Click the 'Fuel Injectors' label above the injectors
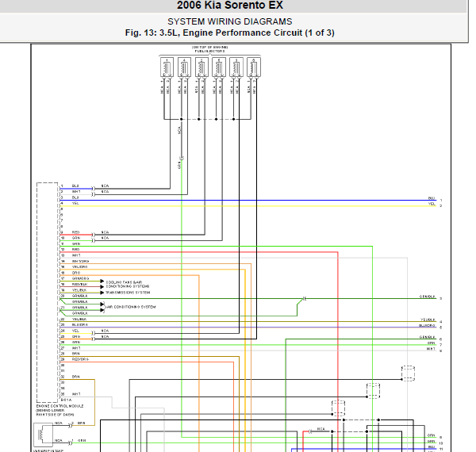This screenshot has width=476, height=452. pos(209,52)
